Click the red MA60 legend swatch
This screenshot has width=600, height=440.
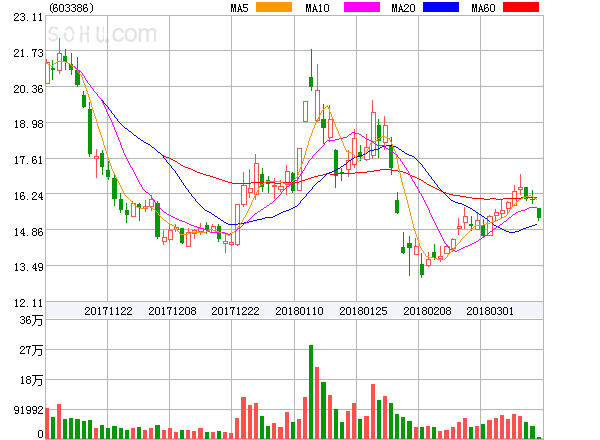(521, 7)
